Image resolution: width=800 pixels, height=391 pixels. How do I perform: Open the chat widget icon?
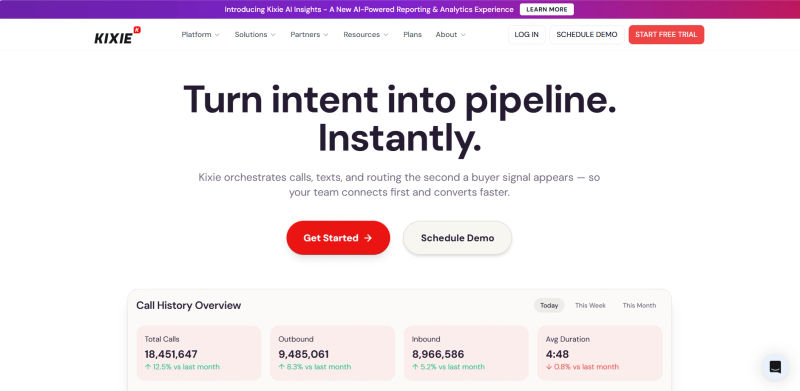coord(775,367)
